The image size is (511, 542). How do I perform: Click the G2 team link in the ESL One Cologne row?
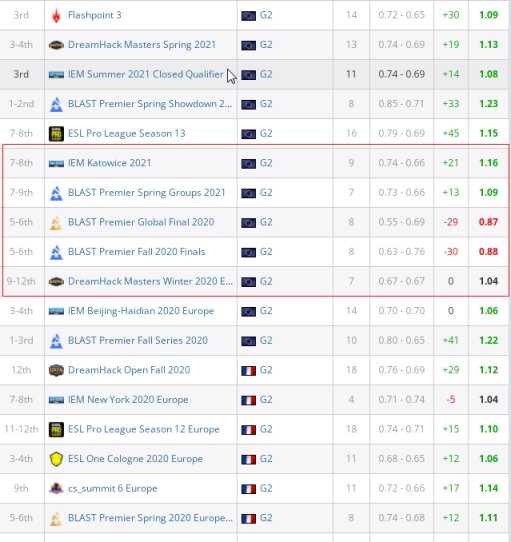tap(266, 459)
